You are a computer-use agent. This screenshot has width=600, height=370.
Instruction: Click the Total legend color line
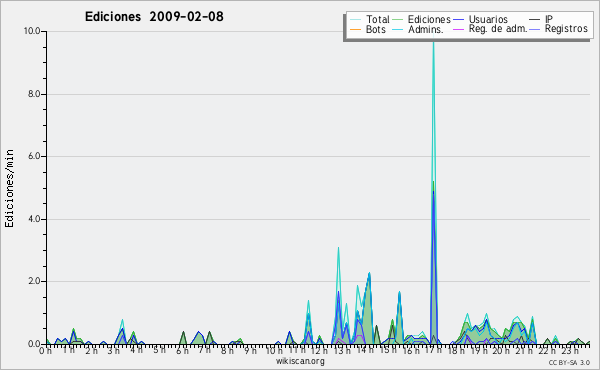click(355, 20)
